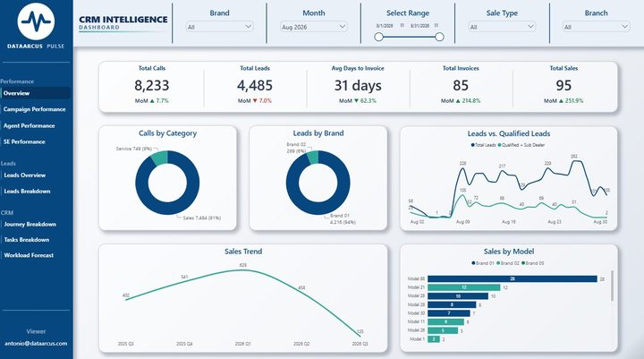
Task: Open the Leads Overview page
Action: [25, 175]
